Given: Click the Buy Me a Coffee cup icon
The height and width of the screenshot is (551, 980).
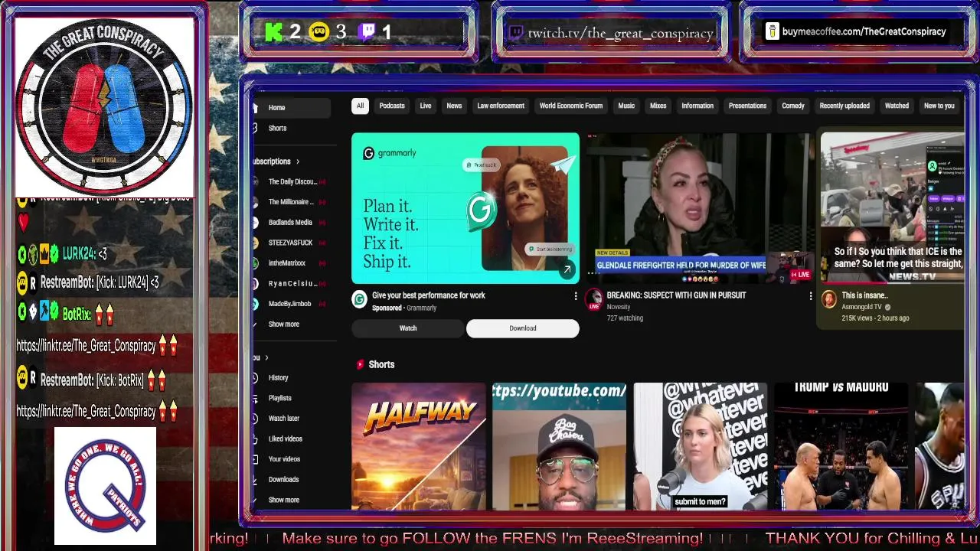Looking at the screenshot, I should click(x=772, y=31).
